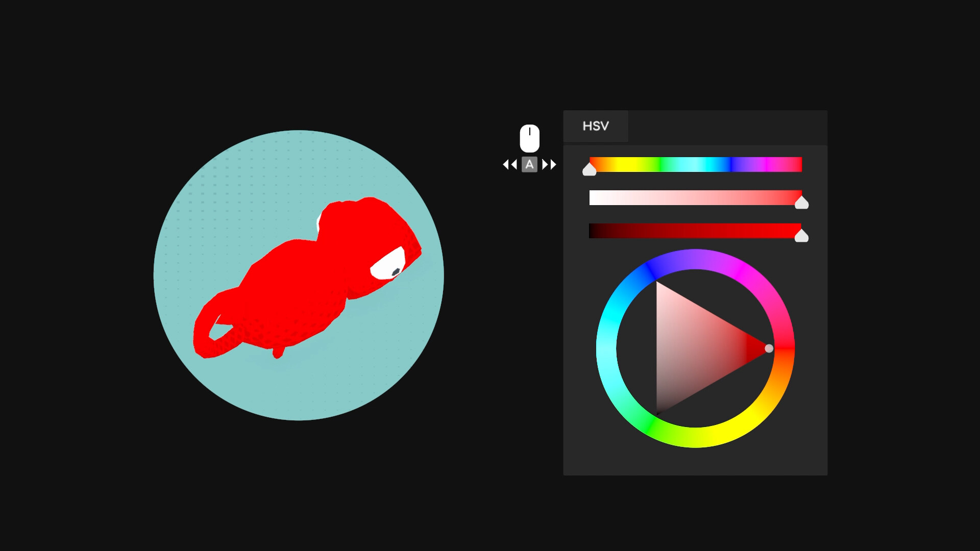Click the value slider handle
Screen dimensions: 980x551
[x=801, y=235]
